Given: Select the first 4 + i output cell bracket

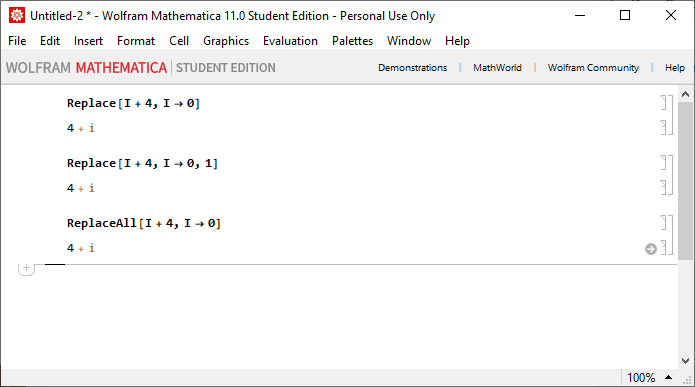Looking at the screenshot, I should click(x=664, y=127).
